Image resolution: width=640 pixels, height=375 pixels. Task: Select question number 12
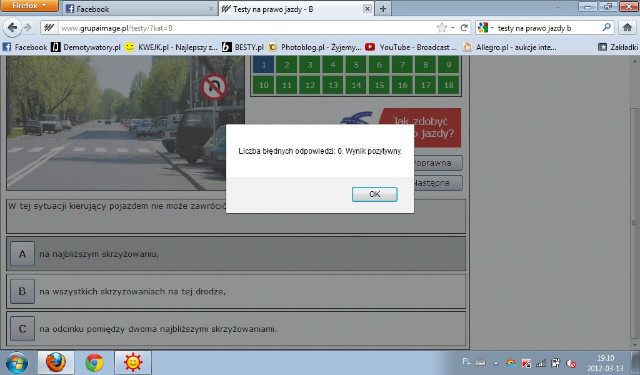(310, 85)
